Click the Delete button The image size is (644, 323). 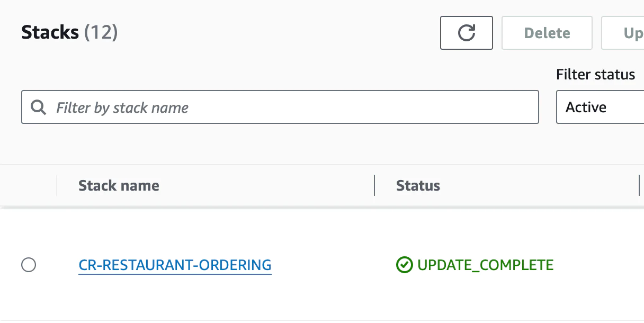click(547, 33)
